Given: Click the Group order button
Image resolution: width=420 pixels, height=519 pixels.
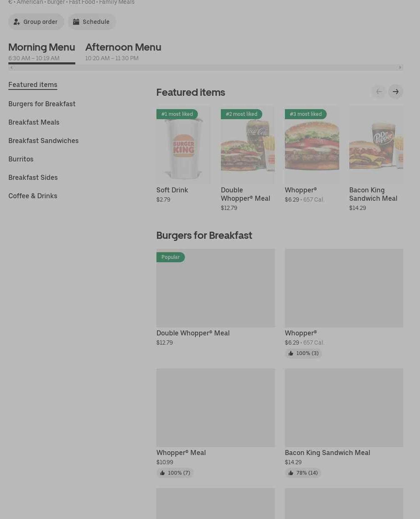Looking at the screenshot, I should (36, 22).
